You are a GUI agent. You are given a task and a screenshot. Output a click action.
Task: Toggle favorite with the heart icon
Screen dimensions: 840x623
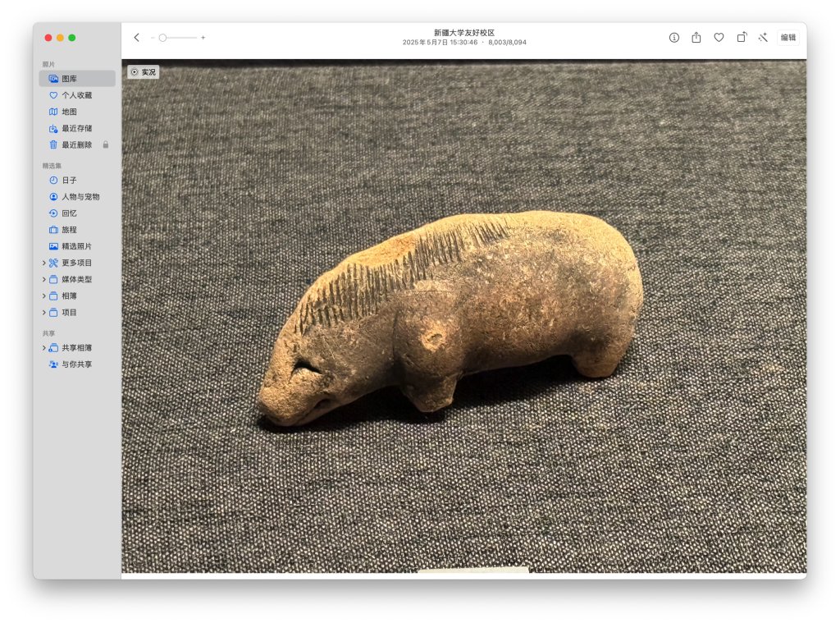point(719,38)
